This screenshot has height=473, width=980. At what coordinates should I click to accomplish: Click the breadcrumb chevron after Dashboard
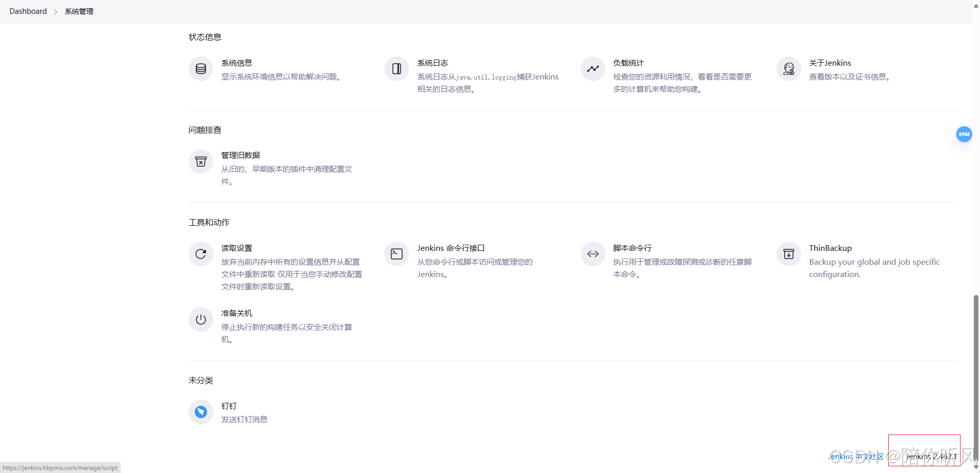(56, 11)
